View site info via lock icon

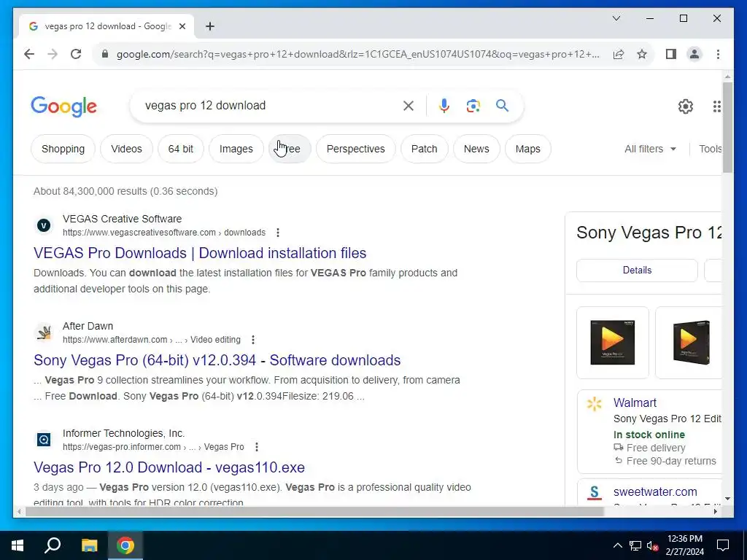coord(105,54)
